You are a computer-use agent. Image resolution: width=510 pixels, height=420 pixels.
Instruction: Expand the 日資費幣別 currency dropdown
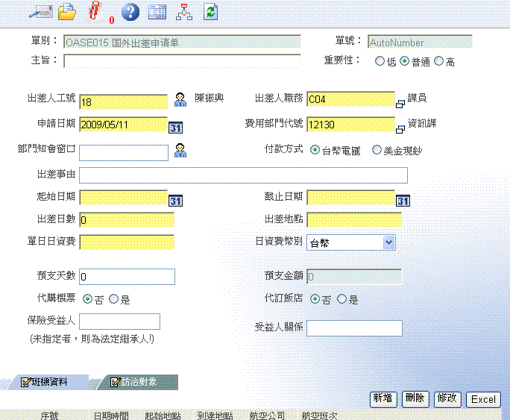[x=388, y=242]
